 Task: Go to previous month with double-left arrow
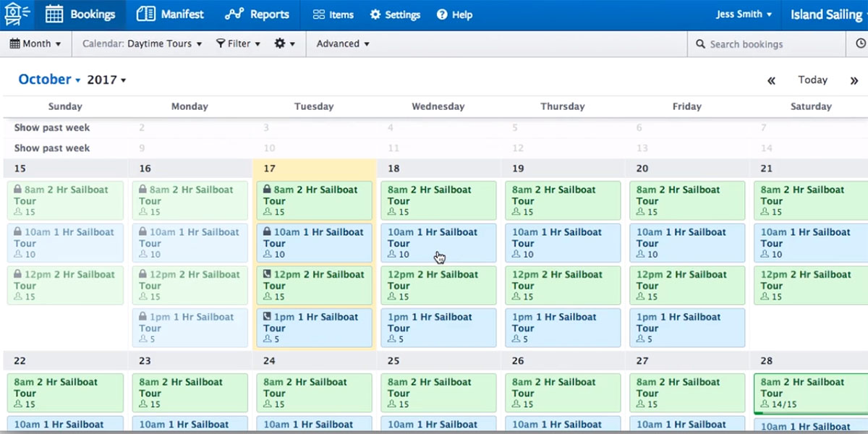[x=771, y=80]
